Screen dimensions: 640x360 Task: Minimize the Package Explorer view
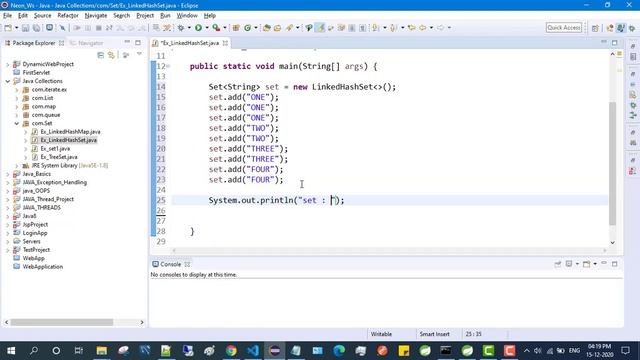(x=127, y=42)
